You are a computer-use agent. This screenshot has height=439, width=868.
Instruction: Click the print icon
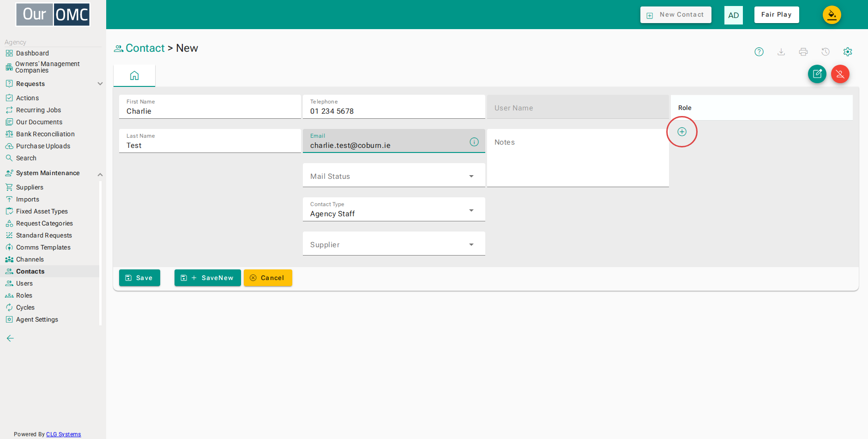[803, 52]
